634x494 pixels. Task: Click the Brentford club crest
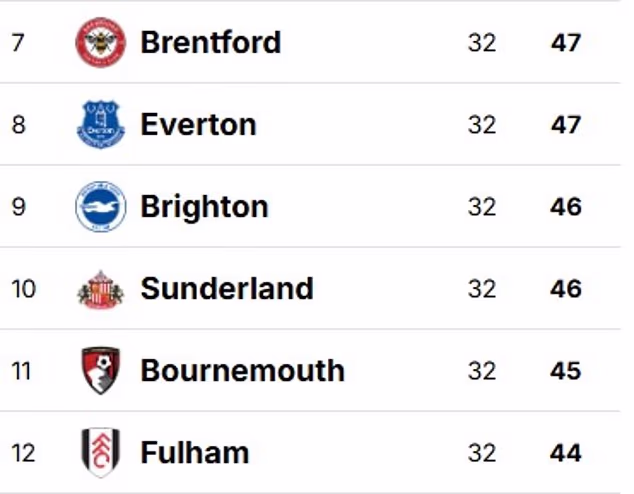100,43
